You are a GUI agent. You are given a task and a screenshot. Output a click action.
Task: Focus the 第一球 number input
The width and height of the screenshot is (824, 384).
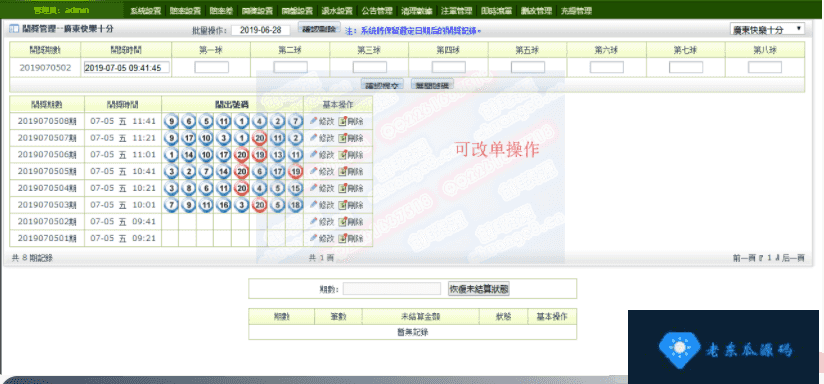click(x=212, y=67)
